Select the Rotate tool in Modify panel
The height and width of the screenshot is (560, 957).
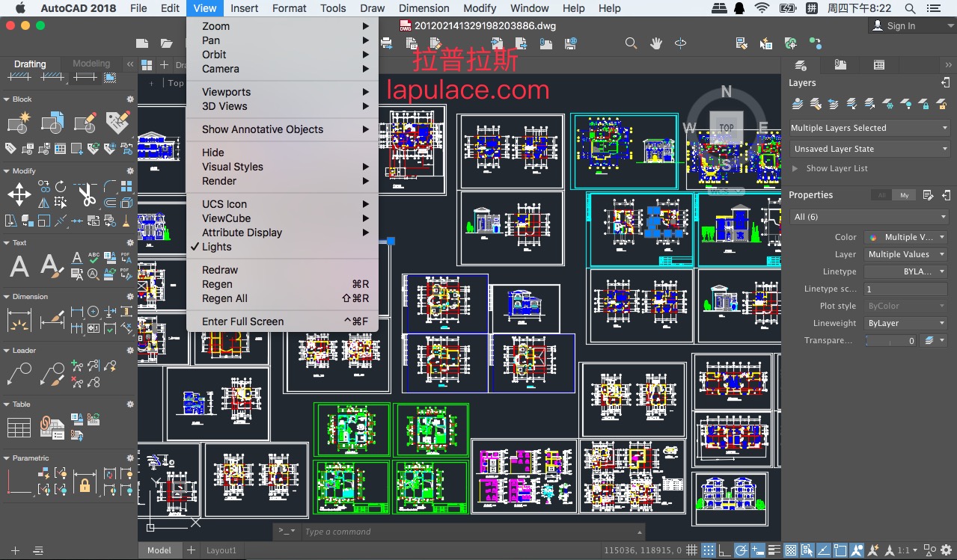coord(61,187)
